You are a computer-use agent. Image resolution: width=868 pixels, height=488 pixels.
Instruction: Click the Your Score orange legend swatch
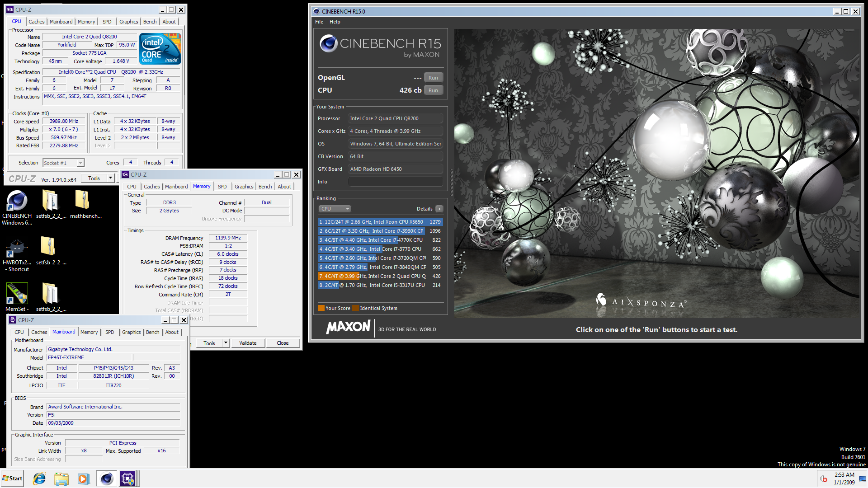[321, 308]
